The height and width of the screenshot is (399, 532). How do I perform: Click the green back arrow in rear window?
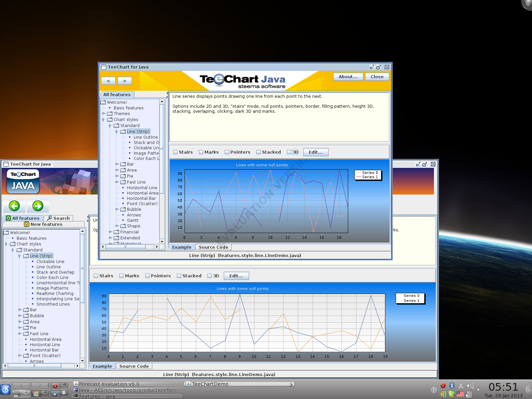pyautogui.click(x=14, y=206)
